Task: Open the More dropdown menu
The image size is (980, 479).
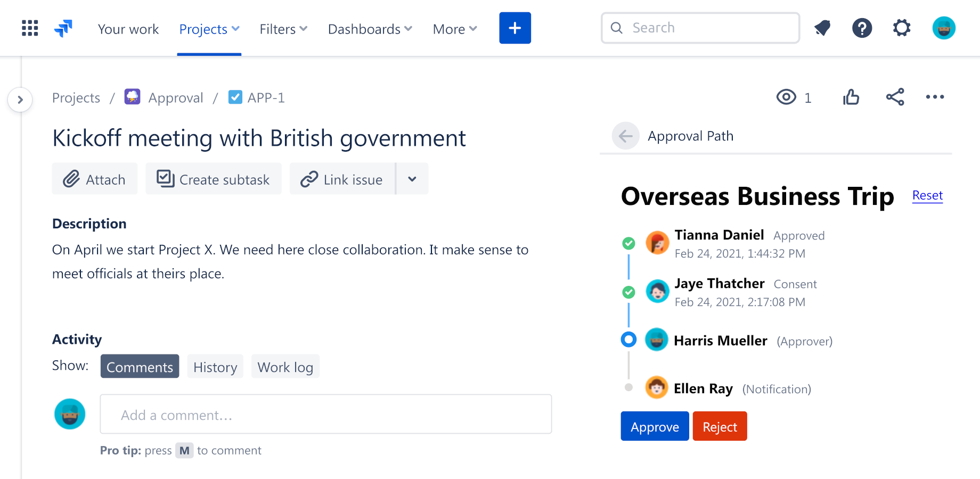Action: coord(455,29)
